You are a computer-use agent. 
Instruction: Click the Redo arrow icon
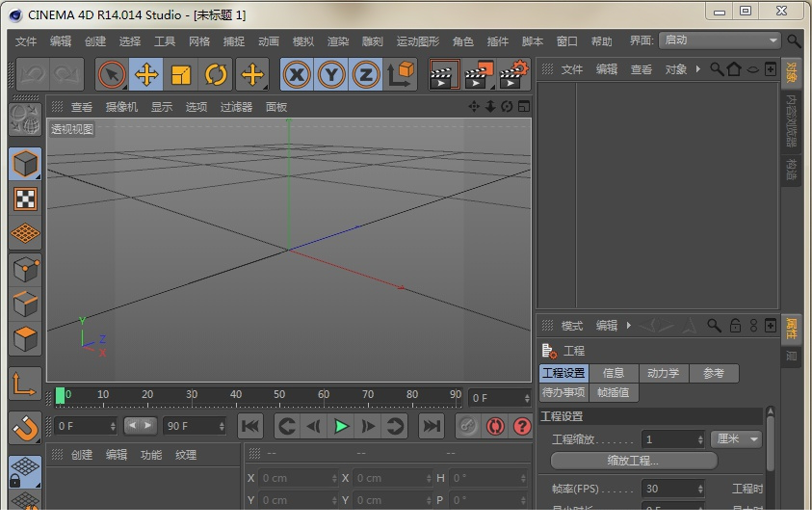[x=66, y=74]
